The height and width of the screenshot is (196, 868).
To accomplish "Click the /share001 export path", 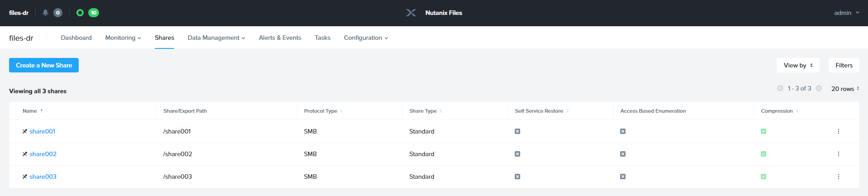I will pos(177,131).
